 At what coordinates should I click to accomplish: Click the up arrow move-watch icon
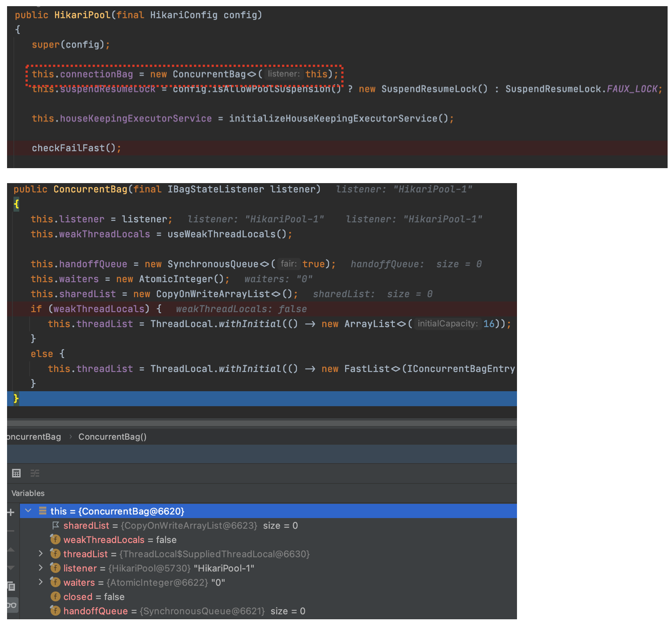[x=11, y=549]
